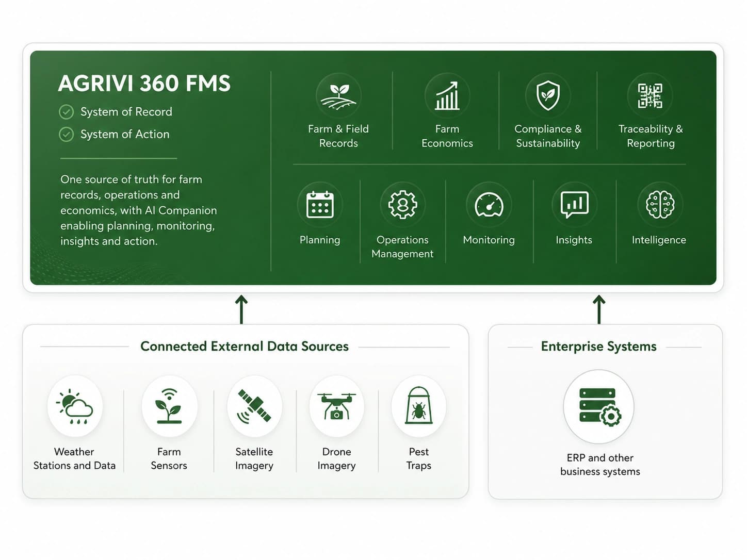Viewport: 747px width, 560px height.
Task: Click the Traceability & Reporting QR code icon
Action: pos(650,96)
